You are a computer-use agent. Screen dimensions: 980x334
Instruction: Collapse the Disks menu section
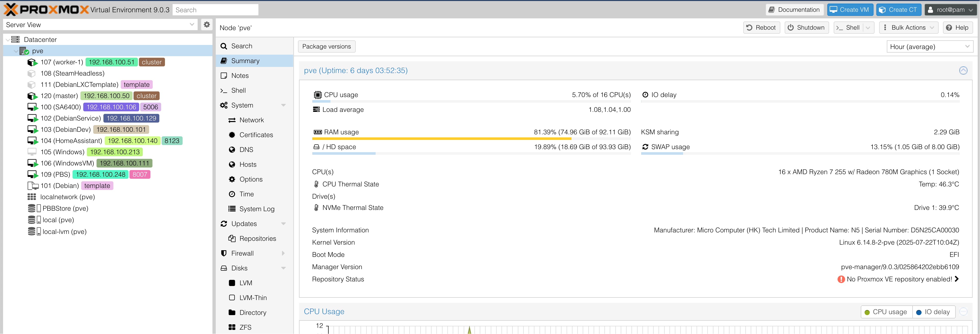(x=283, y=268)
